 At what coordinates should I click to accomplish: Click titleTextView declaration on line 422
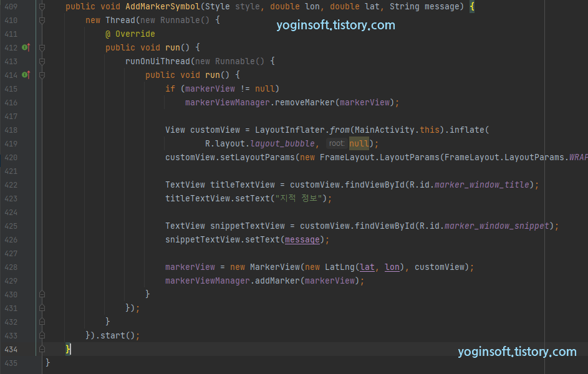(x=243, y=185)
